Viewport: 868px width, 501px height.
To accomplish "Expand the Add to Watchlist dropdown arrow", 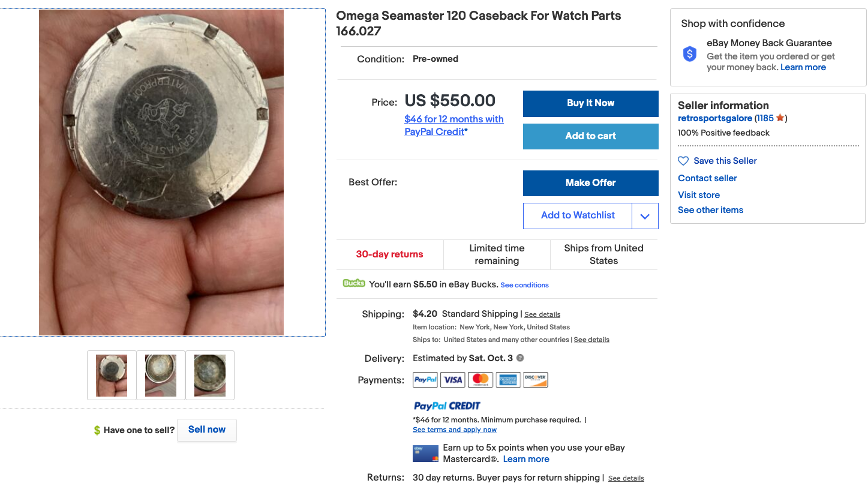I will pos(645,216).
